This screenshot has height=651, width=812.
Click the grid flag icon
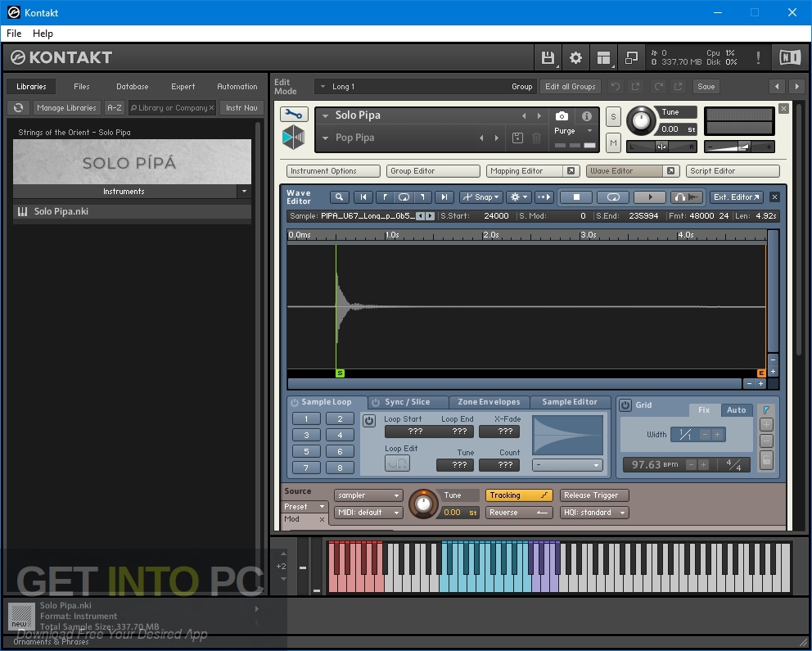point(766,409)
